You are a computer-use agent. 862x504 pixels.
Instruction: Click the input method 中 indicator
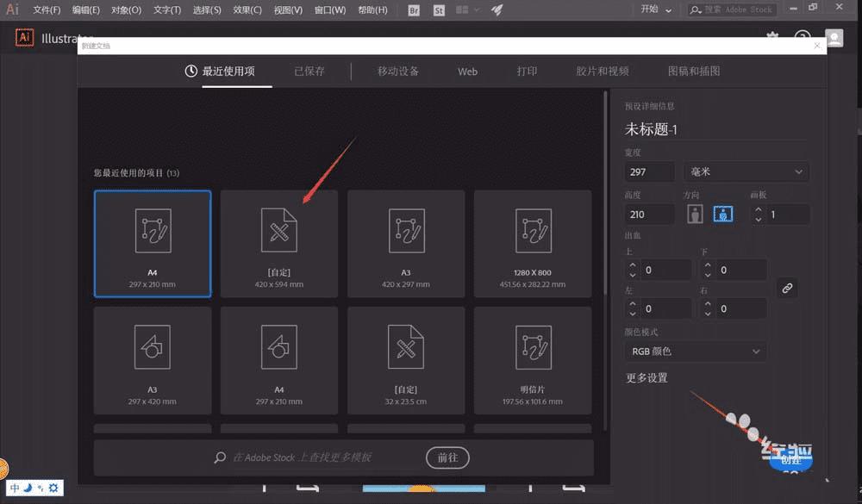tap(15, 488)
